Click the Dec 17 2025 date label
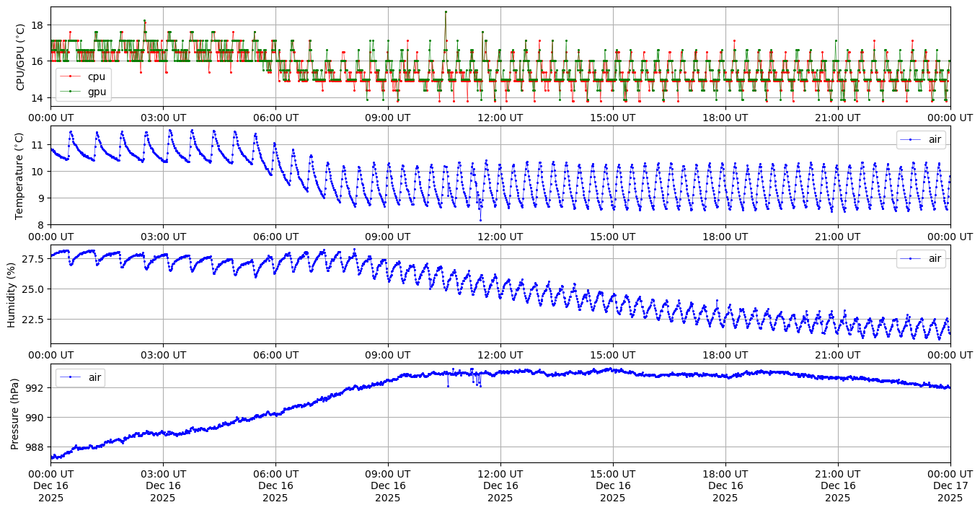The width and height of the screenshot is (980, 510). pyautogui.click(x=950, y=486)
